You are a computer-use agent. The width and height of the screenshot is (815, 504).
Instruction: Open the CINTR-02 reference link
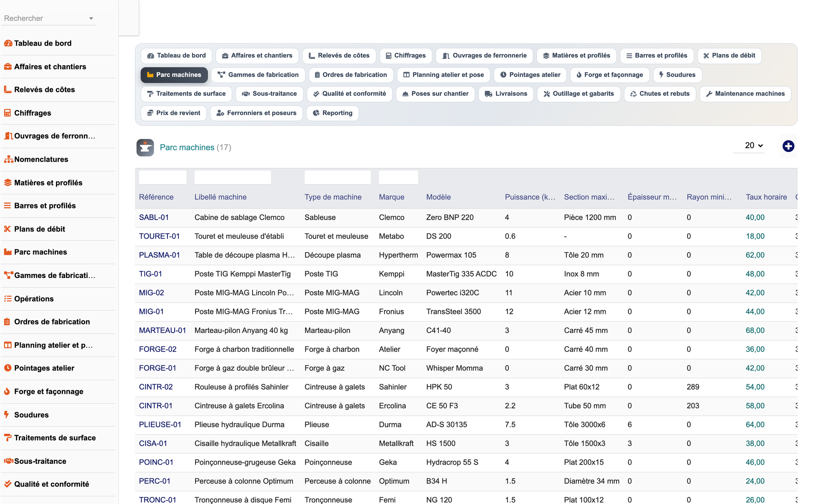(156, 387)
